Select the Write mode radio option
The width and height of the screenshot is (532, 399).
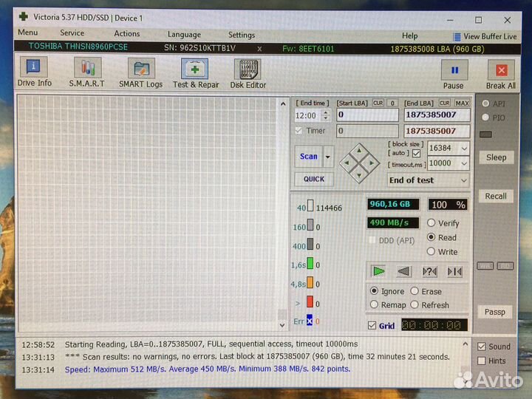pyautogui.click(x=432, y=252)
